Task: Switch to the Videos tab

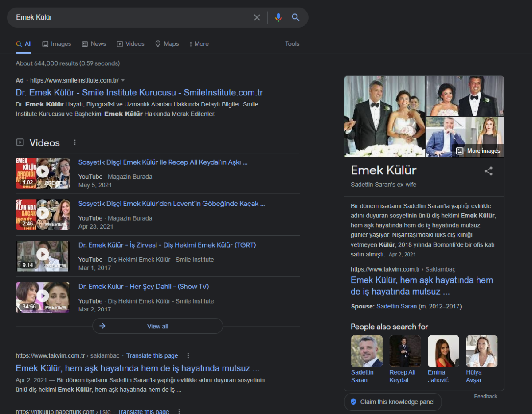Action: 131,44
